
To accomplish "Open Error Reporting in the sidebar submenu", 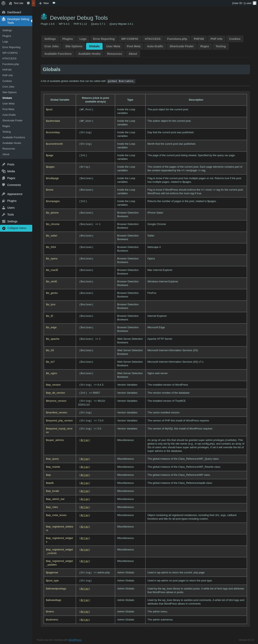I will click(x=11, y=47).
